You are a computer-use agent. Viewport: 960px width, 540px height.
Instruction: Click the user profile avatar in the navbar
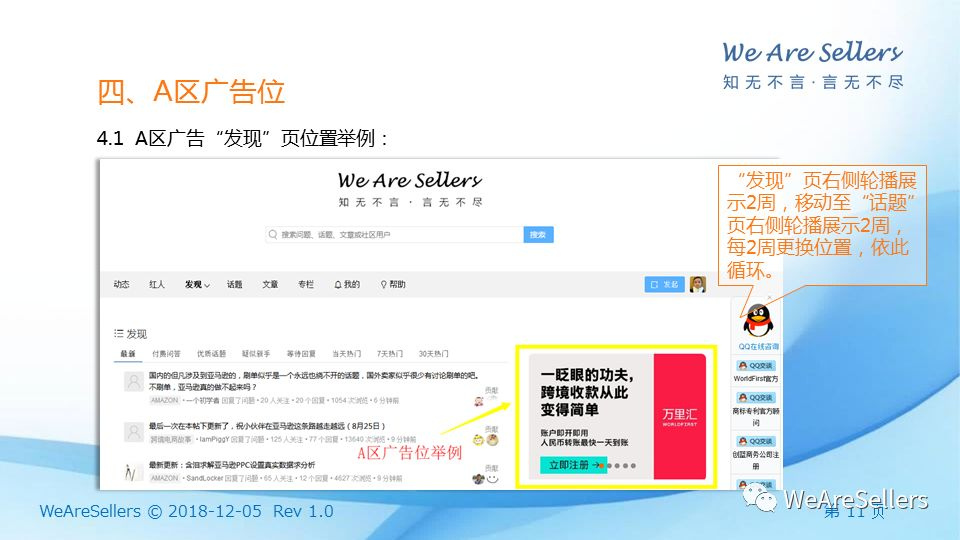point(697,284)
